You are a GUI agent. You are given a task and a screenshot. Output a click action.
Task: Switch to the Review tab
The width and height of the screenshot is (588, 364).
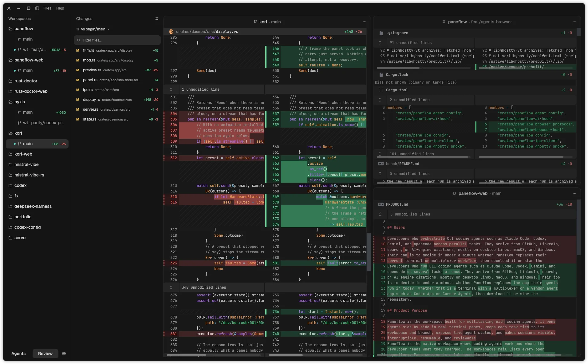tap(45, 354)
